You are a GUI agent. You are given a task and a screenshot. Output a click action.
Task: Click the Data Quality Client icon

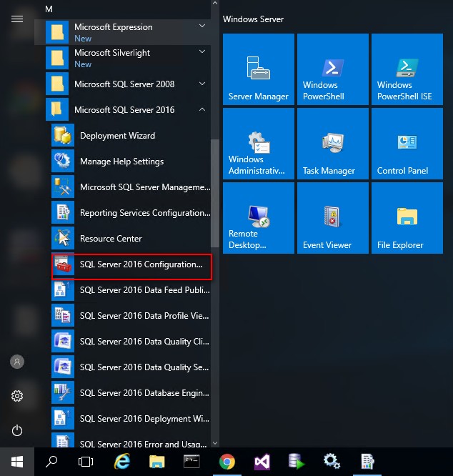click(x=63, y=341)
